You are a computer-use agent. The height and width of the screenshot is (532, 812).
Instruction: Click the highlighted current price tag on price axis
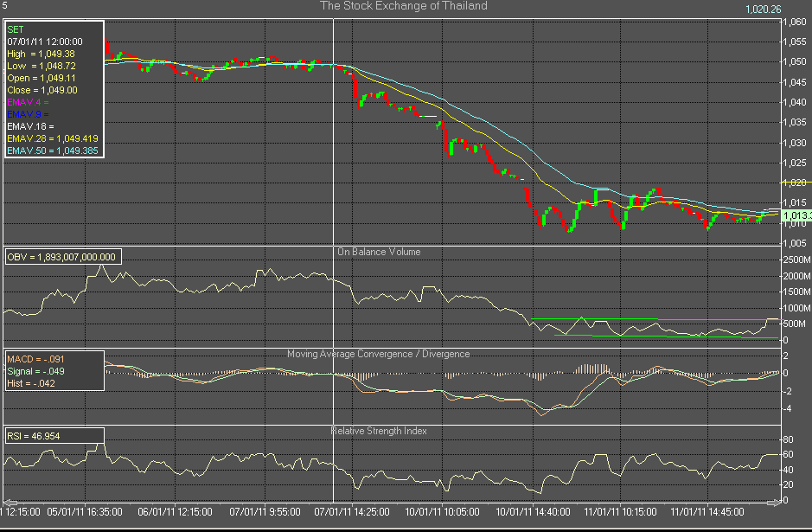click(796, 215)
